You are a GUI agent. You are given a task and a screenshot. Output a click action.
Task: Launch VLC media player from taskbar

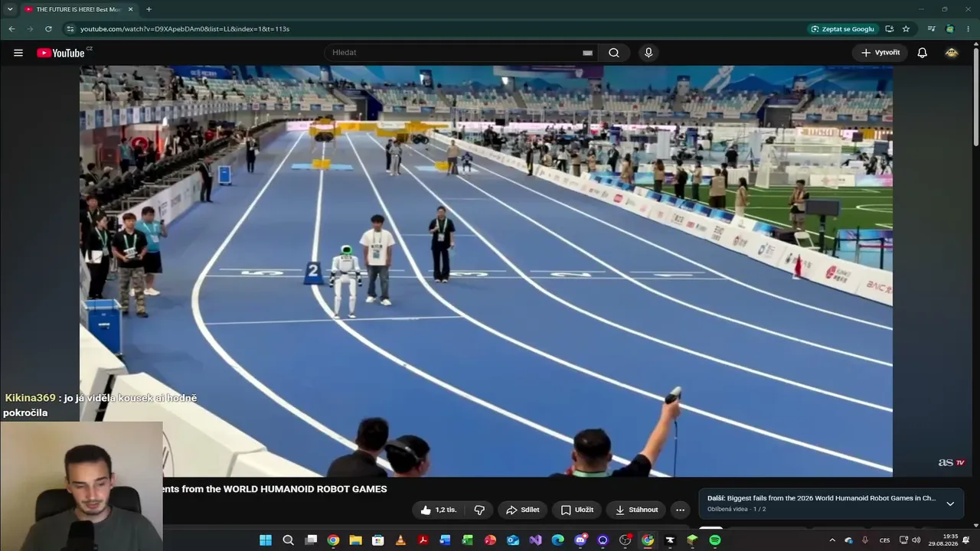coord(400,540)
